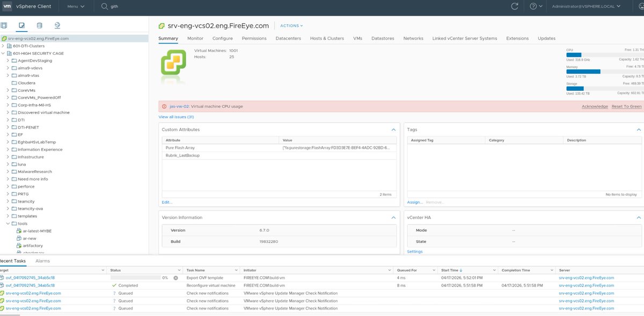This screenshot has width=644, height=316.
Task: Collapse the vCenter HA panel
Action: click(x=639, y=218)
